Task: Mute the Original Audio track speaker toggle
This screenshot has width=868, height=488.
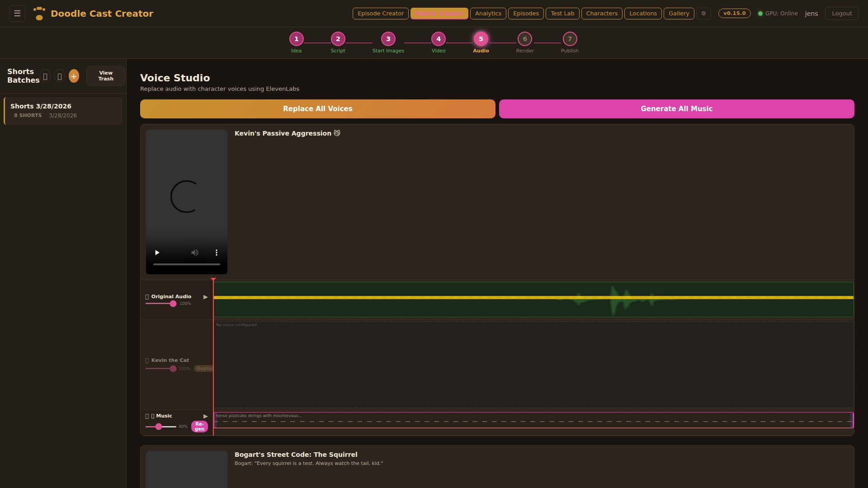Action: pyautogui.click(x=146, y=296)
